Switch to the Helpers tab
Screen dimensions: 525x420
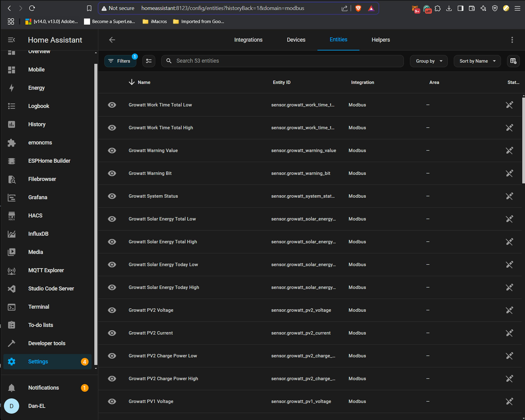380,40
